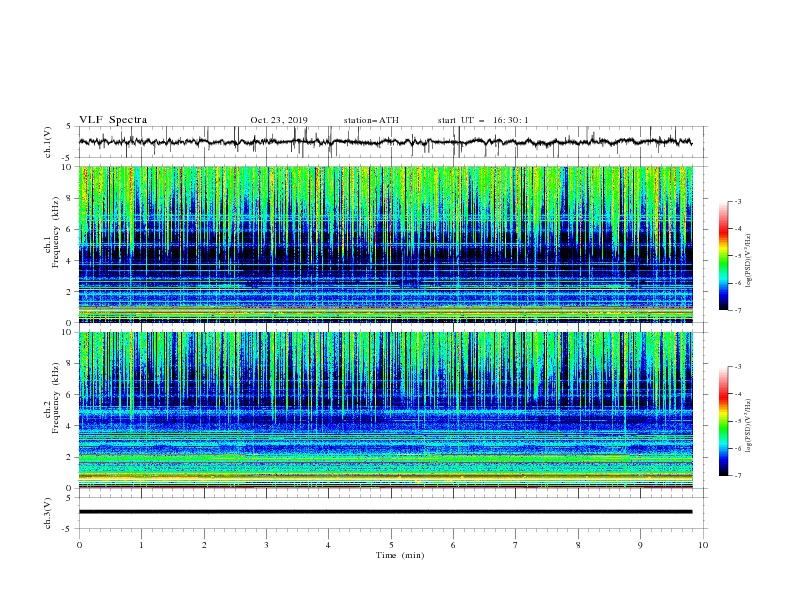Screen dimensions: 792x612
Task: Click the "5" minute tick on the time axis
Action: coord(391,545)
